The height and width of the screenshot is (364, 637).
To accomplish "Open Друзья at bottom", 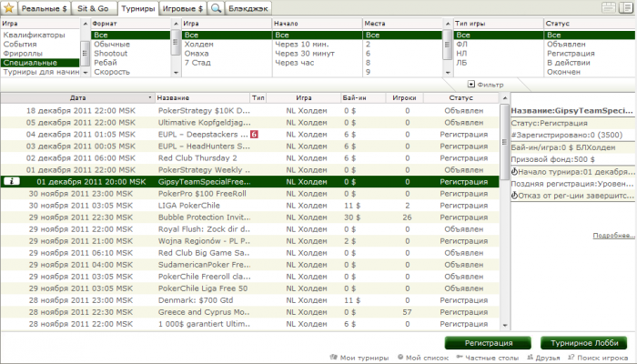I will pyautogui.click(x=543, y=358).
